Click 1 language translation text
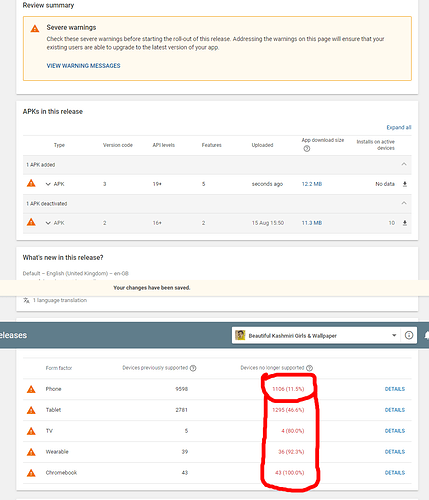The height and width of the screenshot is (500, 429). pos(60,300)
